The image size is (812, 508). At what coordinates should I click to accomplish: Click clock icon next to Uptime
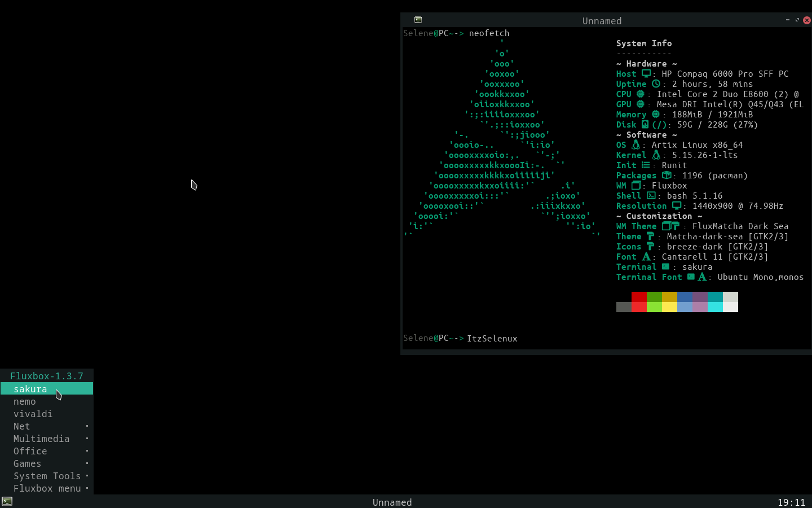point(656,84)
